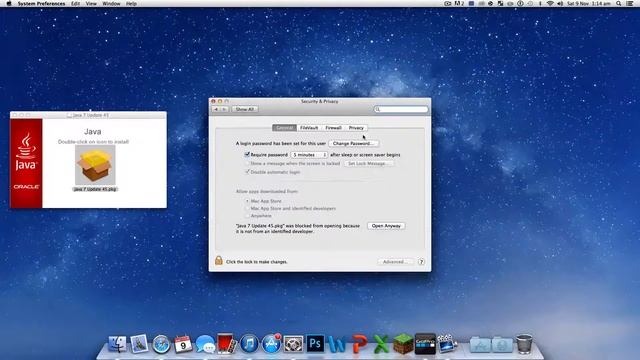The width and height of the screenshot is (640, 360).
Task: Click Open Anyway button
Action: coord(386,226)
